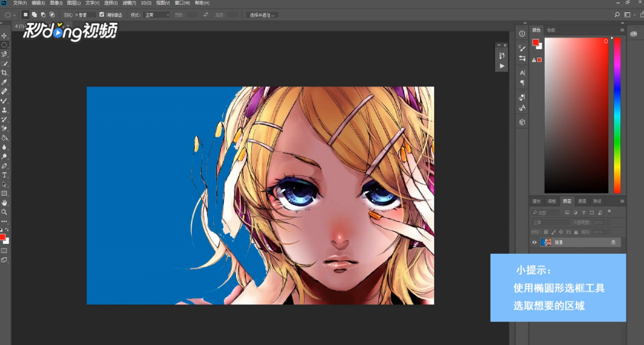Toggle pixel layer filter in Layers panel
This screenshot has width=644, height=345.
[x=567, y=213]
